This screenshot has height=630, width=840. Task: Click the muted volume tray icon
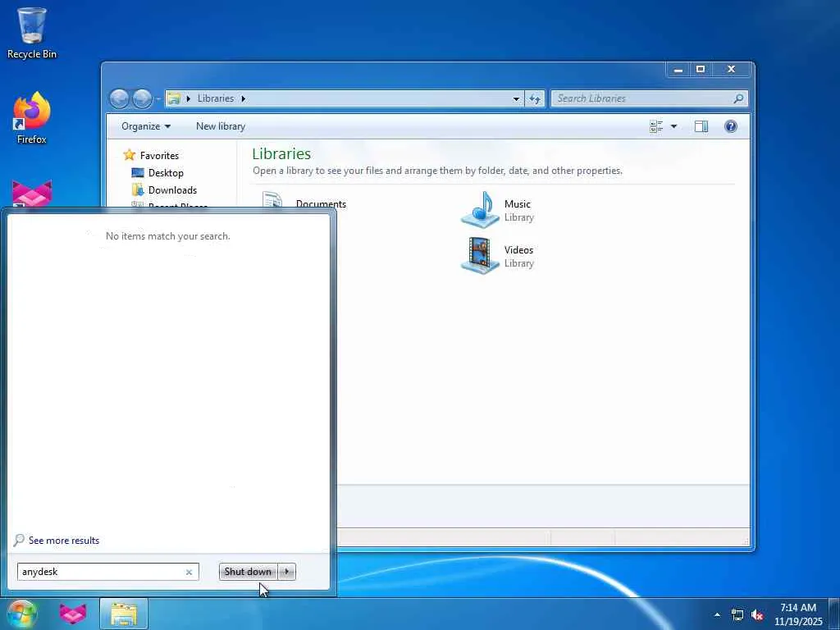757,614
